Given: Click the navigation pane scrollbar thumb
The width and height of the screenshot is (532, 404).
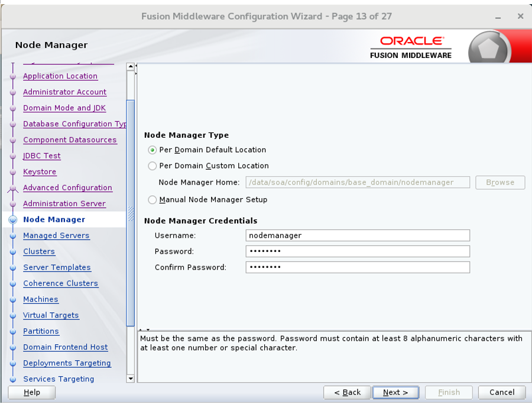Looking at the screenshot, I should tap(130, 213).
